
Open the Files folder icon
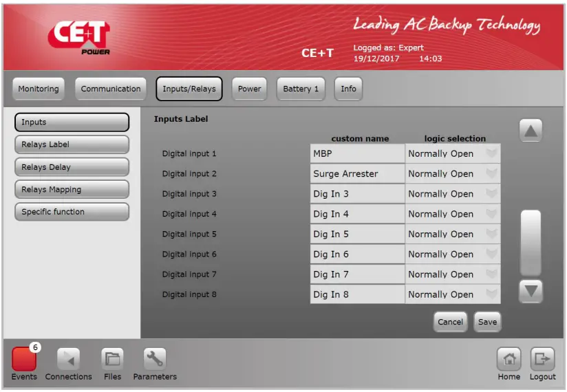click(112, 359)
